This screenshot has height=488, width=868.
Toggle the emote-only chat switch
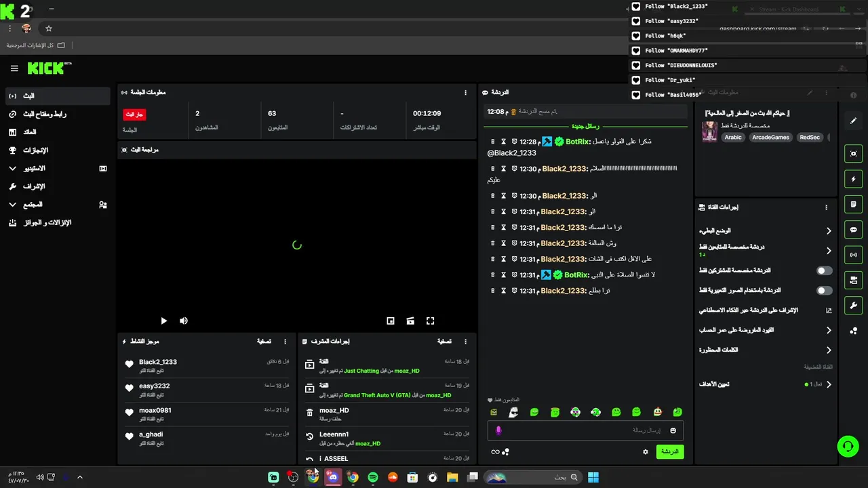tap(824, 290)
